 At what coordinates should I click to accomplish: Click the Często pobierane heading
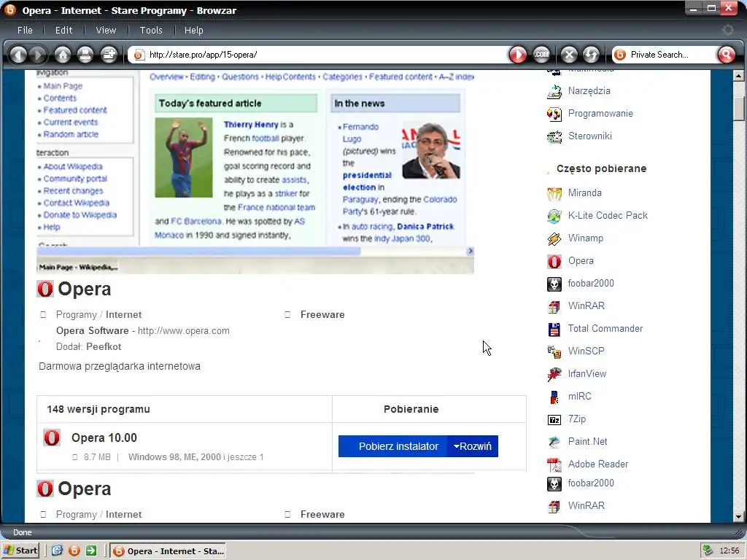(x=601, y=168)
